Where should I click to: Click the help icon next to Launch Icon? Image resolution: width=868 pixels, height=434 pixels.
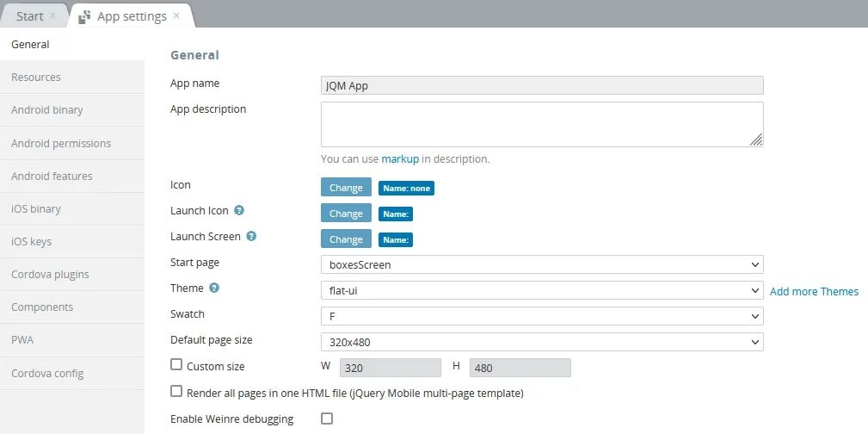click(x=239, y=211)
